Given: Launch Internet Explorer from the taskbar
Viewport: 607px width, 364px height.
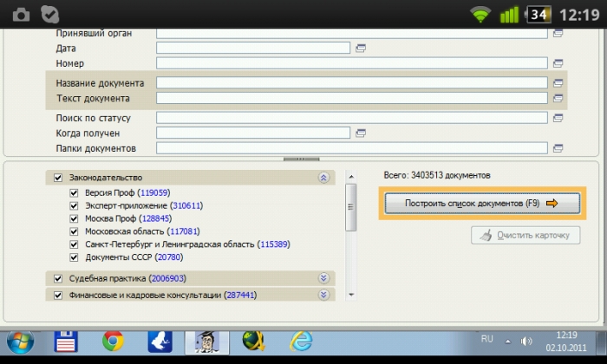Looking at the screenshot, I should coord(301,341).
